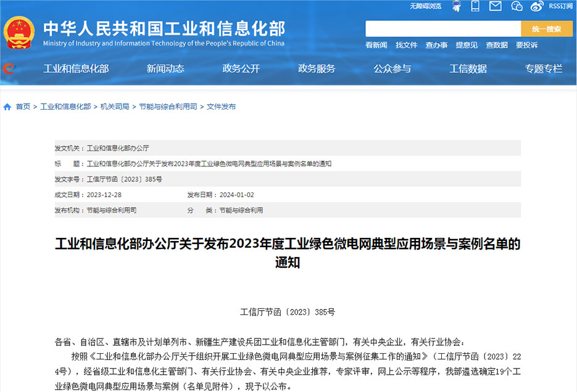577x392 pixels.
Task: Click the 找文件 quick link
Action: 406,45
